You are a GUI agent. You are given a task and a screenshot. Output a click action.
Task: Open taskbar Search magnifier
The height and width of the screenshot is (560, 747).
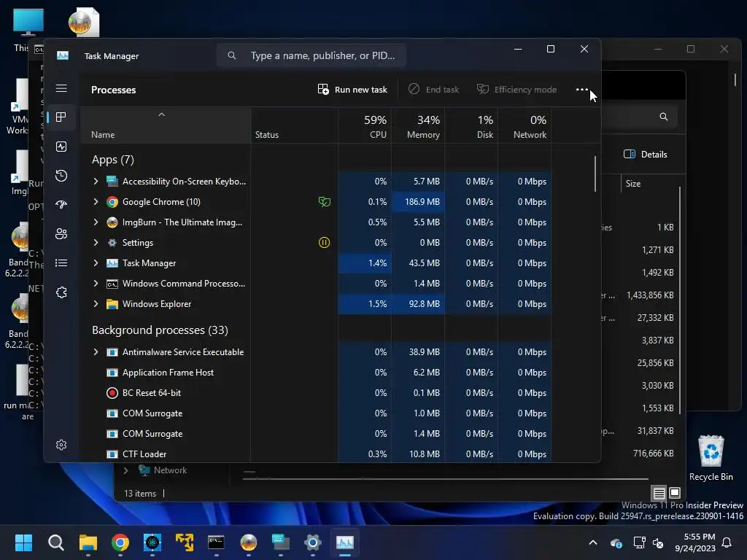[x=55, y=542]
